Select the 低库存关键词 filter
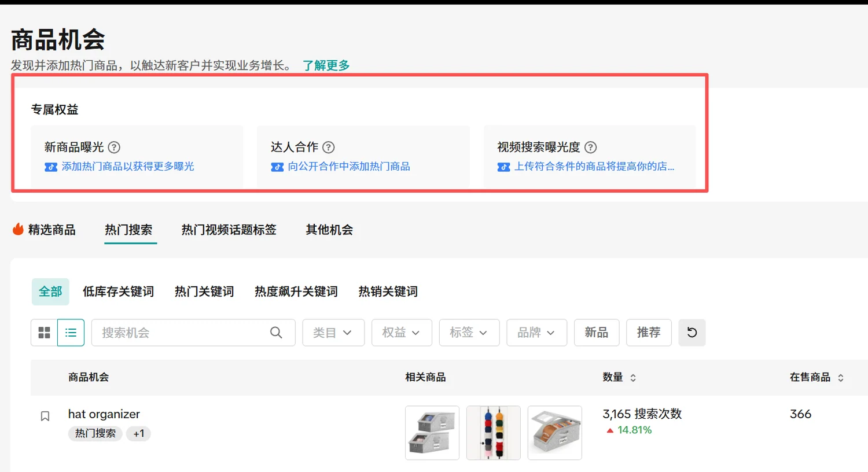868x472 pixels. [x=118, y=292]
